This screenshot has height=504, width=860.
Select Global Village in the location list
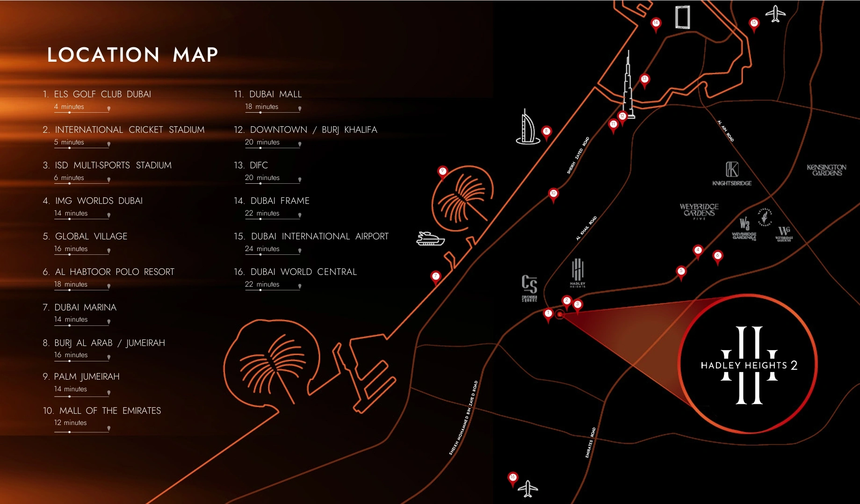[x=91, y=237]
